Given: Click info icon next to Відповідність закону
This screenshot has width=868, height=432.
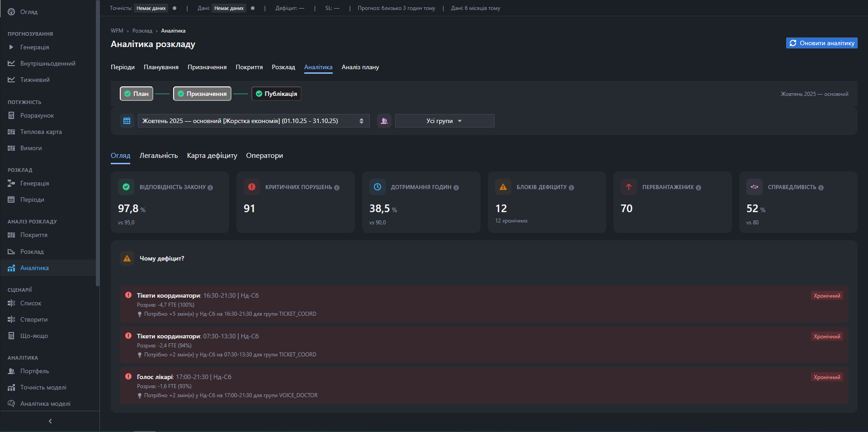Looking at the screenshot, I should [210, 188].
